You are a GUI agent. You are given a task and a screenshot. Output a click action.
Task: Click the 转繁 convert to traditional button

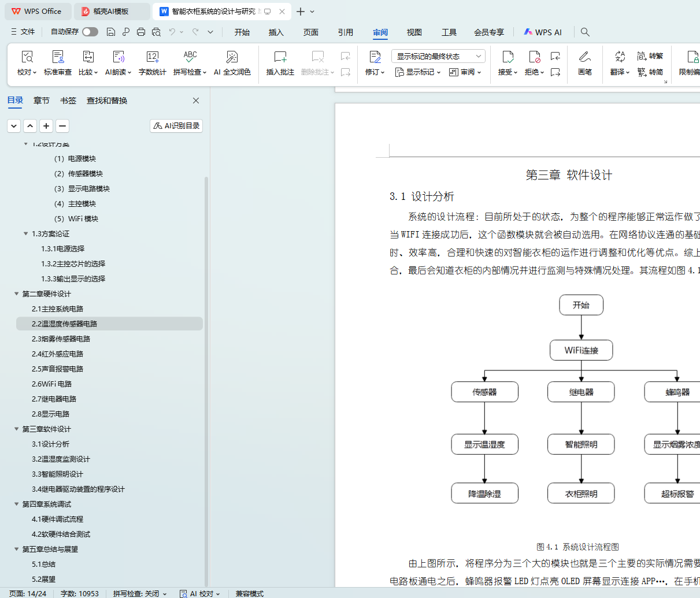click(650, 56)
